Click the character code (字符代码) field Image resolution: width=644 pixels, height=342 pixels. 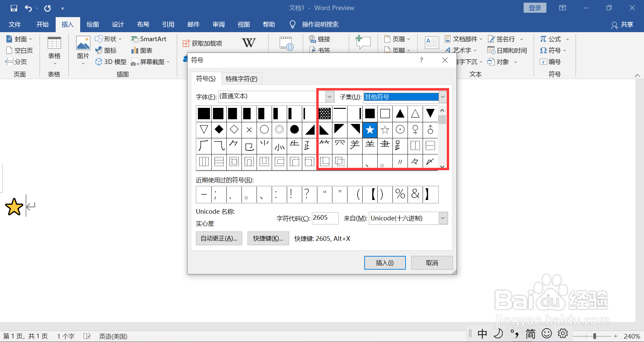[x=325, y=218]
